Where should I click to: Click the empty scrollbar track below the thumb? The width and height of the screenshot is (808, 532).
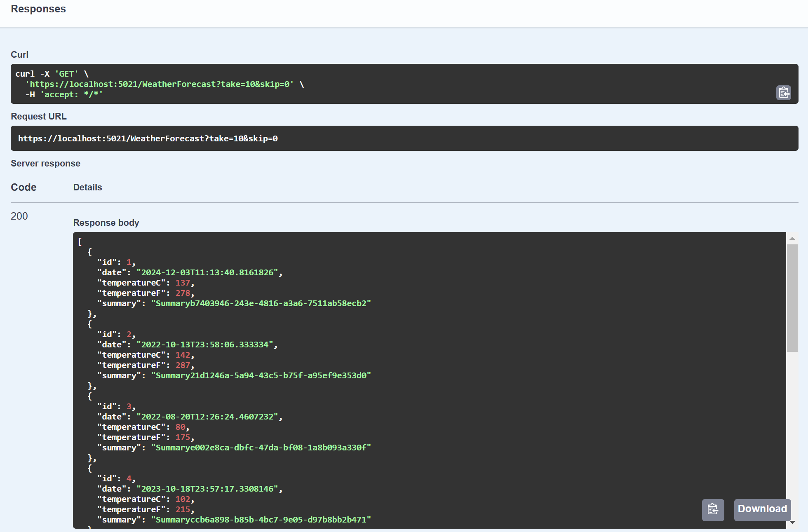point(792,433)
